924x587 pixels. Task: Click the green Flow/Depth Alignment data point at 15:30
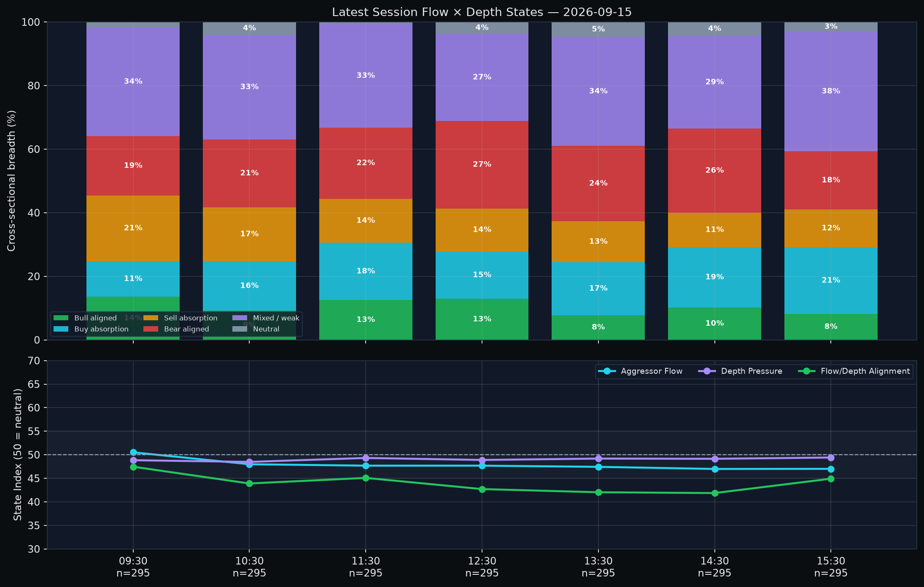(x=831, y=479)
